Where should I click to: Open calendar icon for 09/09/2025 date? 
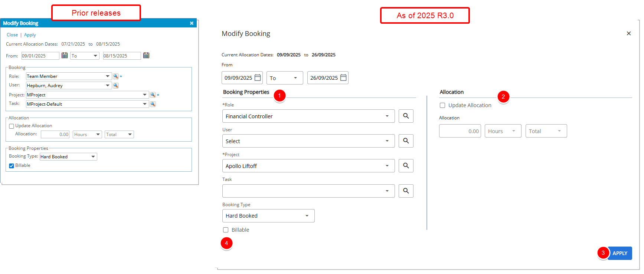258,77
